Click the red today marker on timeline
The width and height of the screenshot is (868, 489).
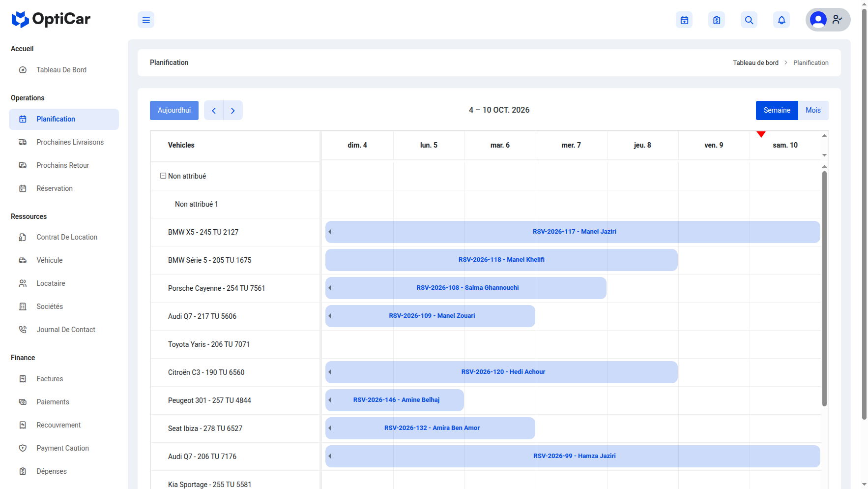[761, 134]
